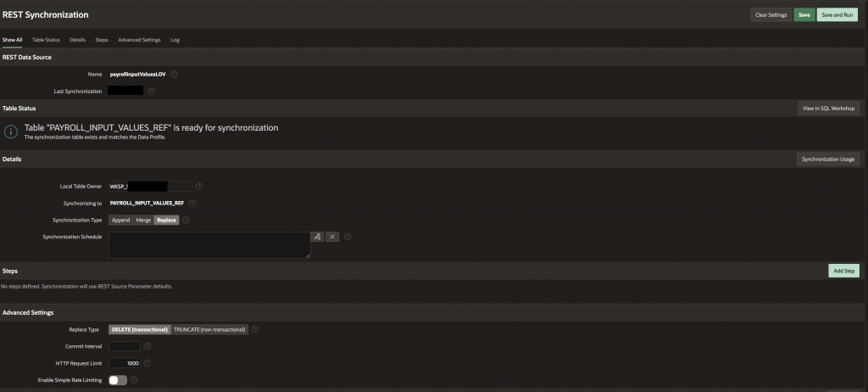Viewport: 868px width, 392px height.
Task: Open the Synchronization Schedule interval builder icon
Action: 317,237
